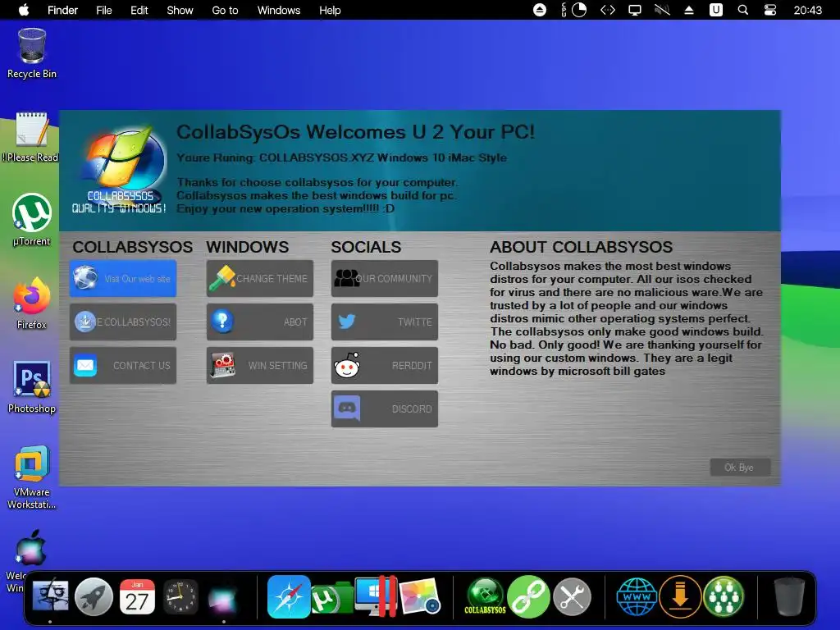Open the Windows menu in the menu bar
Screen dimensions: 840x630
279,10
